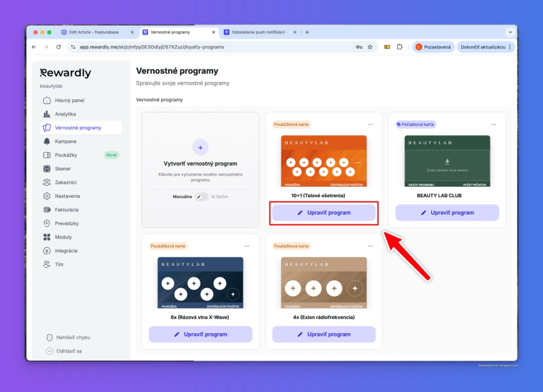Close the Odosielanie push notifikácií tab

295,32
